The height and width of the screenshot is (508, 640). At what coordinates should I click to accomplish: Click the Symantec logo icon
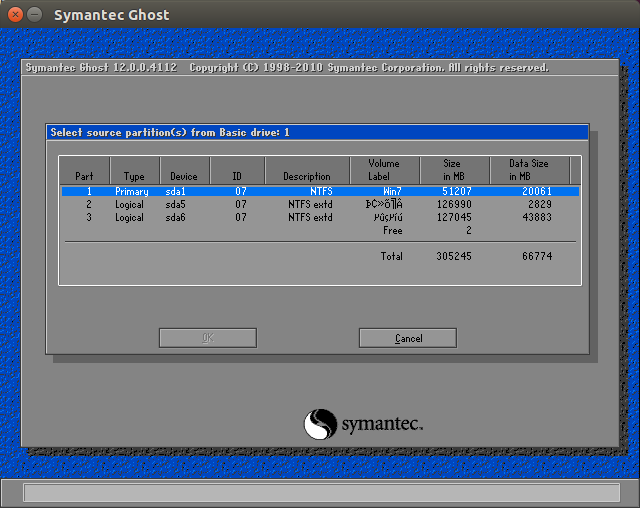tap(320, 424)
